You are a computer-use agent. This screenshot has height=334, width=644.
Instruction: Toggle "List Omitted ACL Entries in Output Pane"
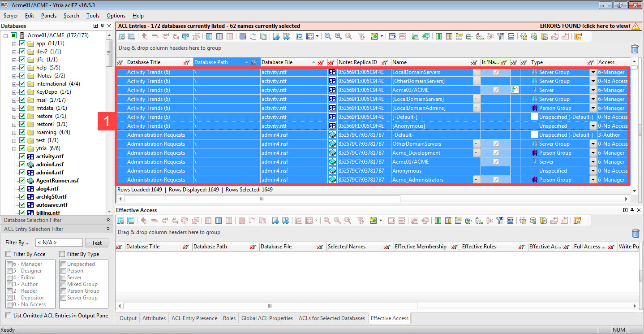7,316
